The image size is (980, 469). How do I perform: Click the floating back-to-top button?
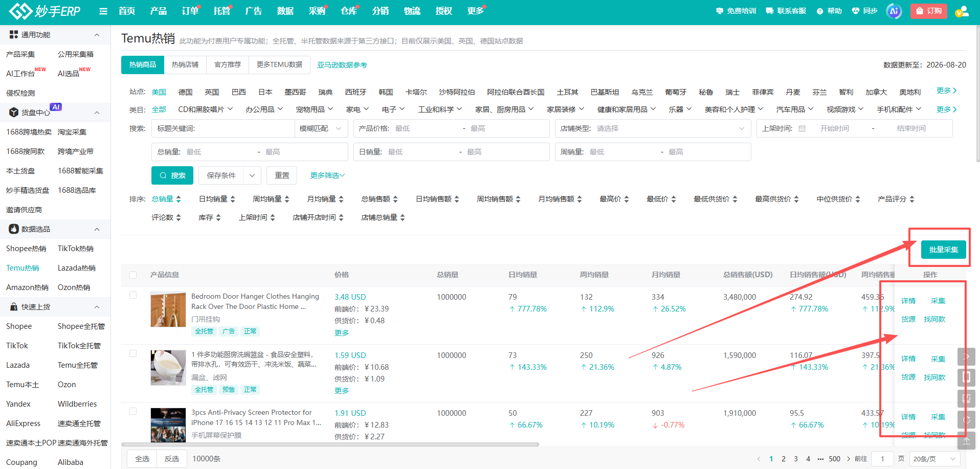click(x=966, y=440)
